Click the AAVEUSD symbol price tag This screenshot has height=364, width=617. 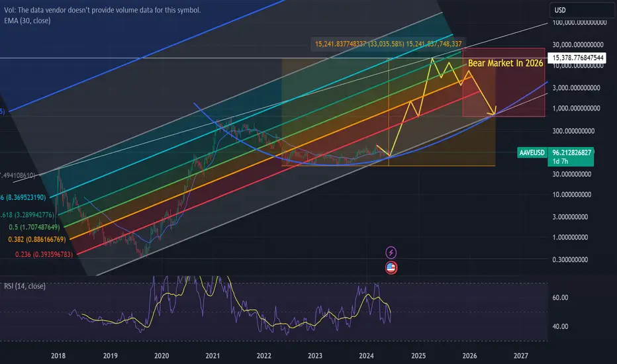point(532,153)
